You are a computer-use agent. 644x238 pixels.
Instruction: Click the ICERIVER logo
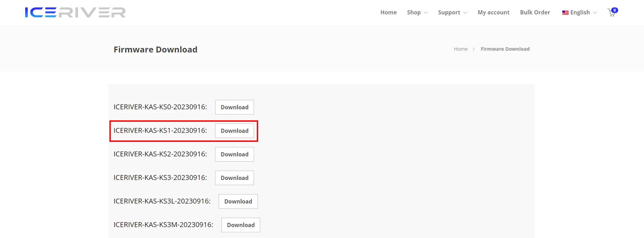75,13
